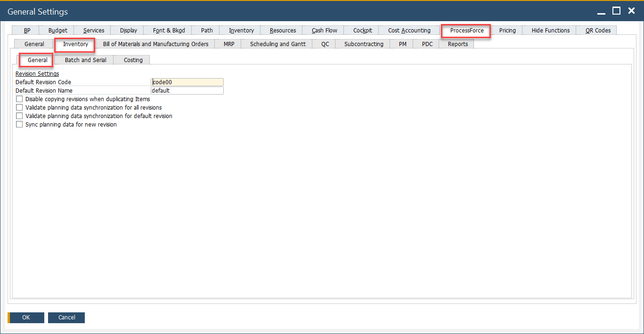Select the Pricing tab

click(506, 30)
